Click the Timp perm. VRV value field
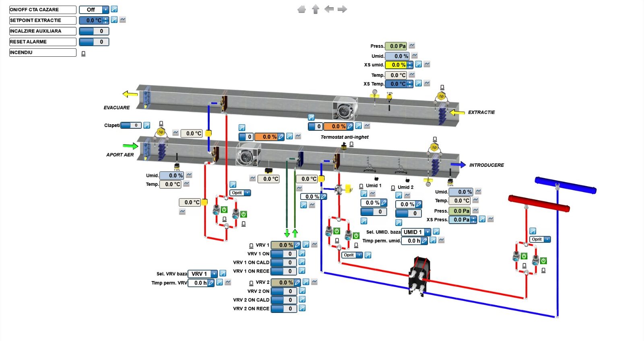This screenshot has height=341, width=644. 198,283
